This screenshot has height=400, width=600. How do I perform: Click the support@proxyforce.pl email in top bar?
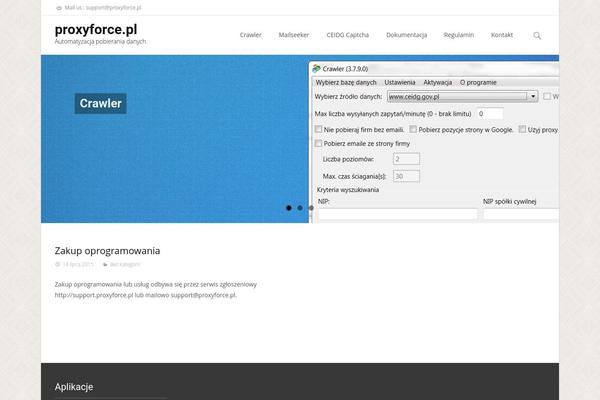point(113,8)
